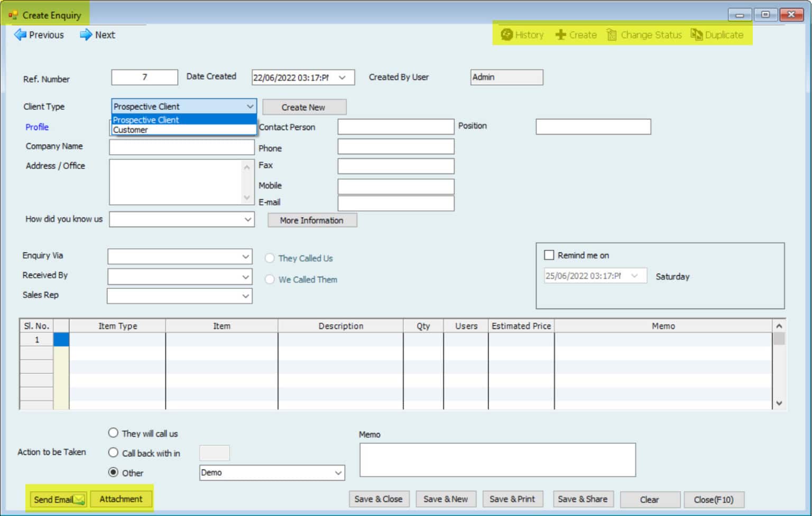Screen dimensions: 812x516
Task: Click the Qty column header
Action: (x=423, y=326)
